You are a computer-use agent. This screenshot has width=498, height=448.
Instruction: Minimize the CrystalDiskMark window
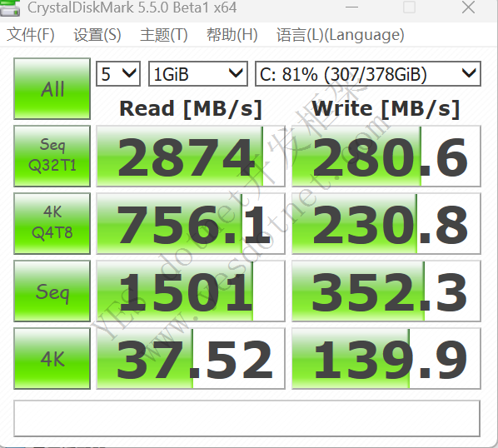tap(351, 7)
